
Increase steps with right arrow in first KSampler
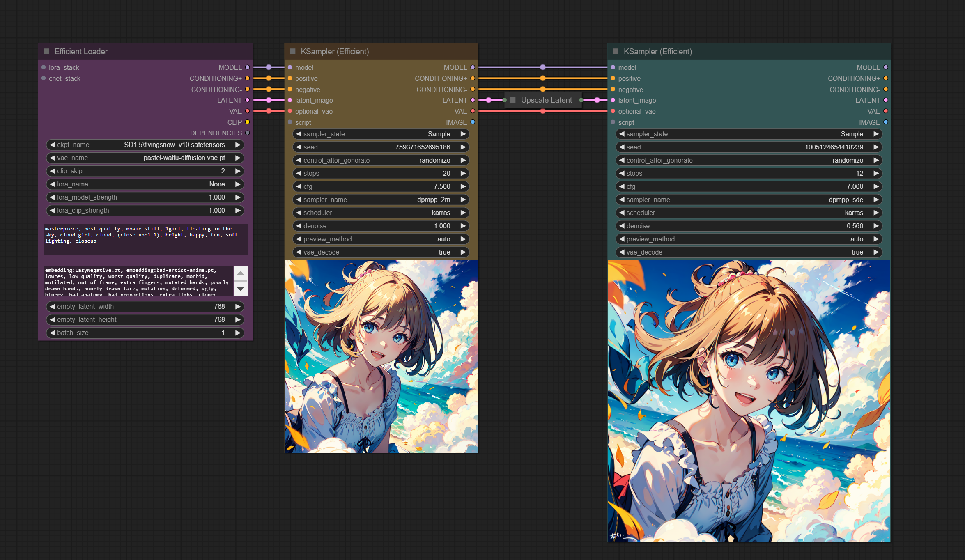tap(463, 173)
